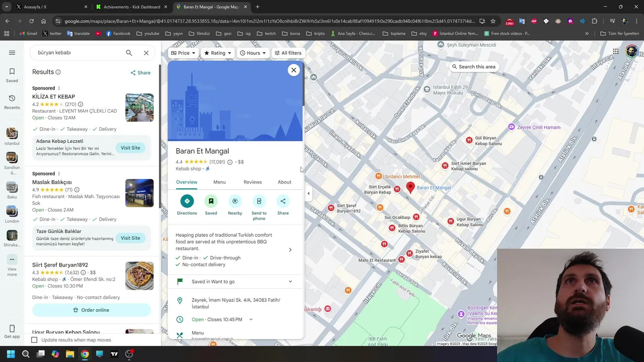The image size is (644, 362).
Task: Toggle Update results when map moves checkbox
Action: (34, 340)
